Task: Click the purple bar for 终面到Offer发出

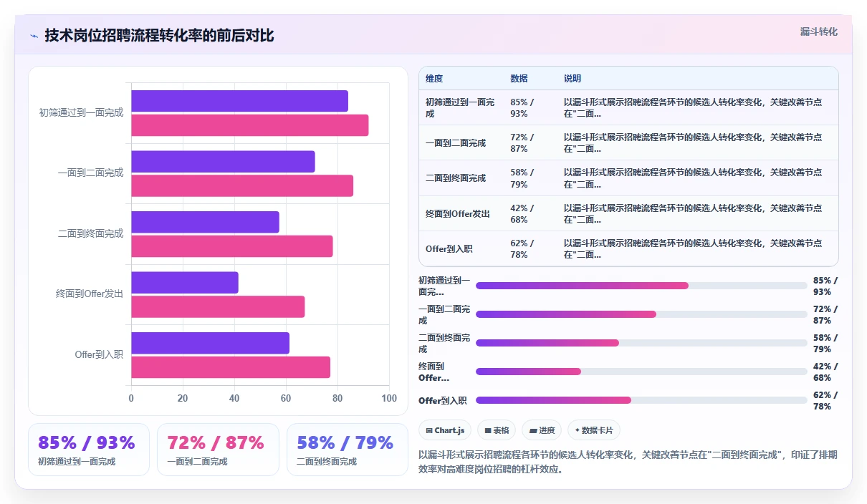Action: click(185, 283)
